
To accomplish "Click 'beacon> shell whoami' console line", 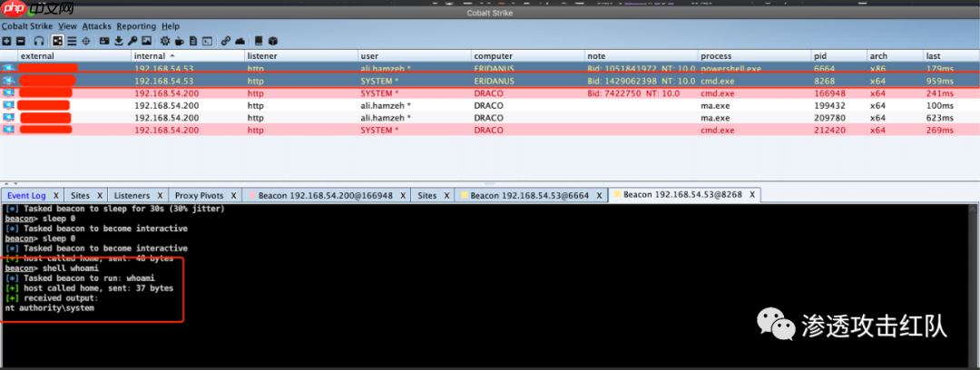I will (51, 268).
